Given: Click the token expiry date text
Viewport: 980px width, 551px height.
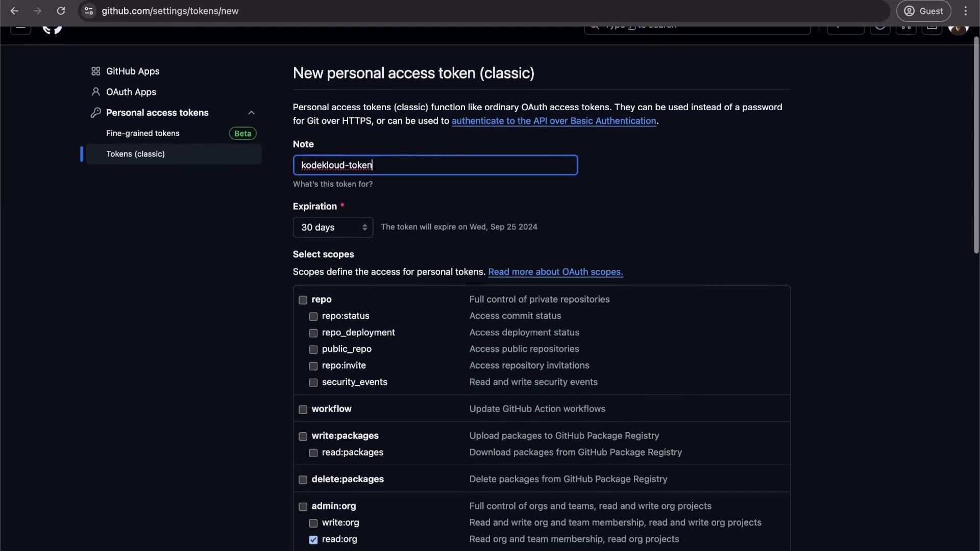Looking at the screenshot, I should coord(459,227).
